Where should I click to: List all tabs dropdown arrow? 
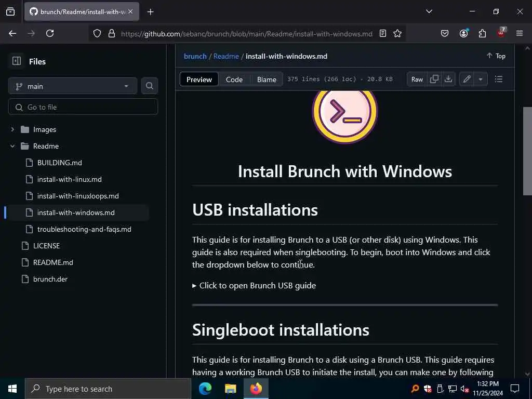click(429, 11)
